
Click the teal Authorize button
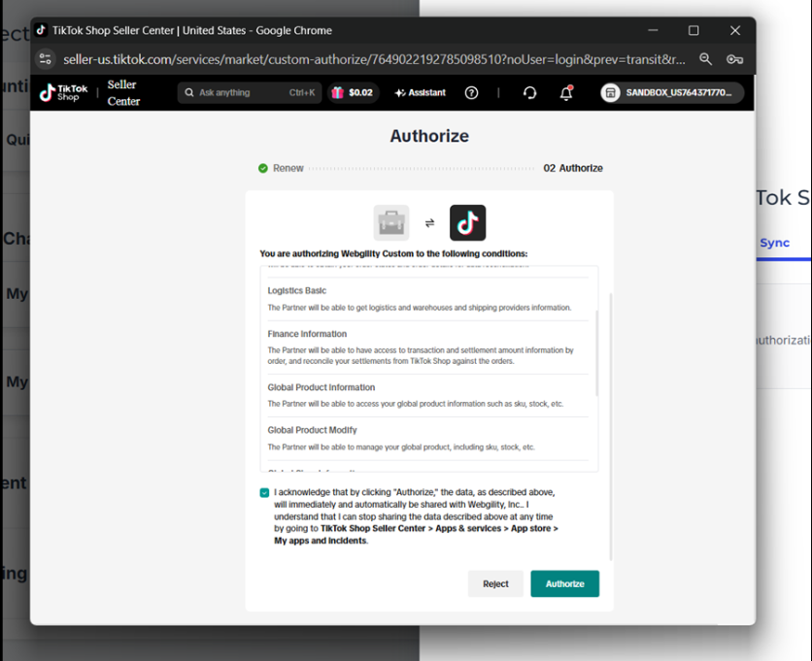click(564, 584)
